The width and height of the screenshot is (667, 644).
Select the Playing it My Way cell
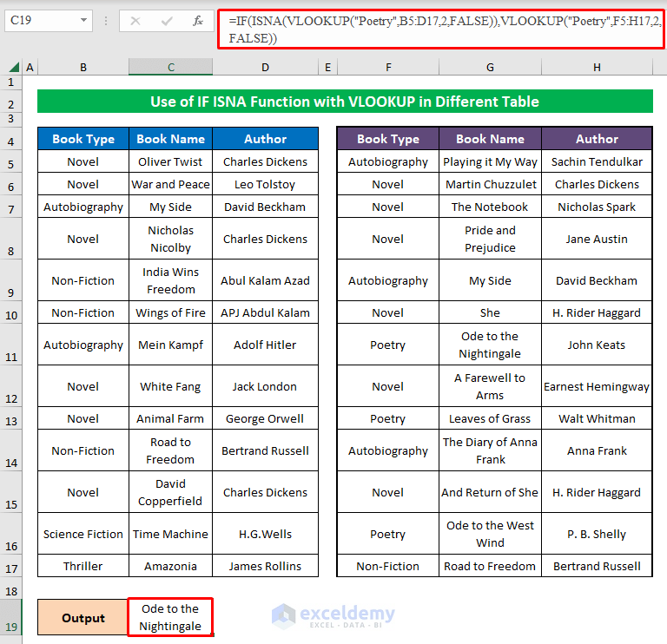(490, 161)
